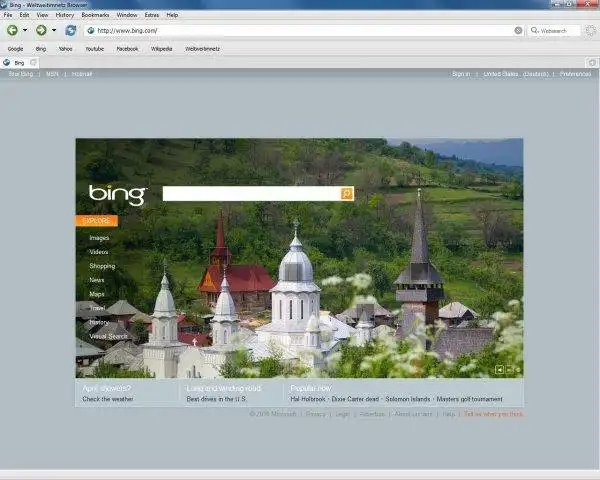Click the orange EXPLORE label
600x480 pixels.
pyautogui.click(x=97, y=221)
